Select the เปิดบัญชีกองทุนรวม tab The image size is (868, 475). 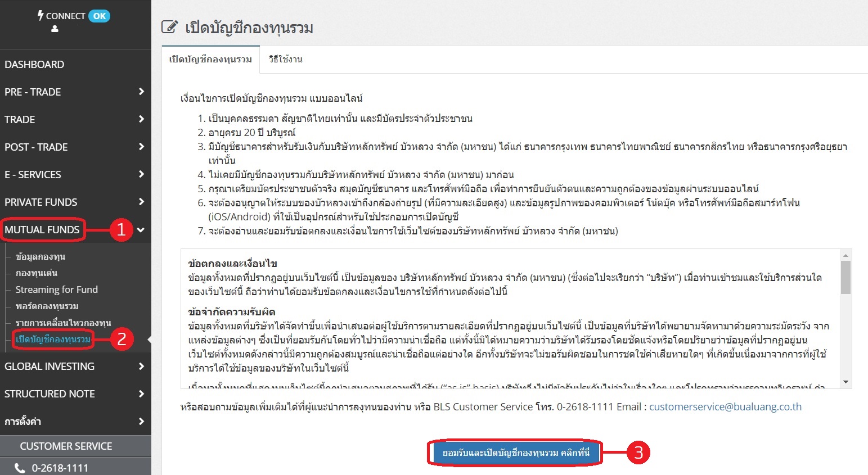tap(210, 60)
